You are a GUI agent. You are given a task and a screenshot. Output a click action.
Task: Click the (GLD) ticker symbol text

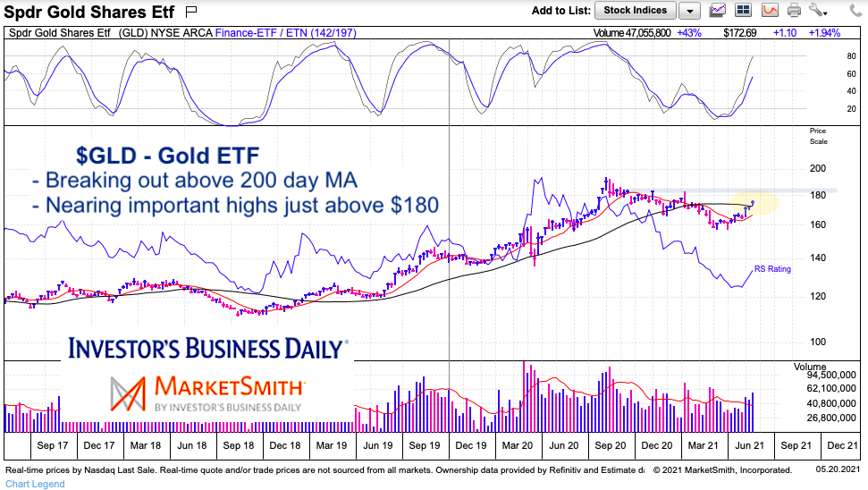click(133, 33)
